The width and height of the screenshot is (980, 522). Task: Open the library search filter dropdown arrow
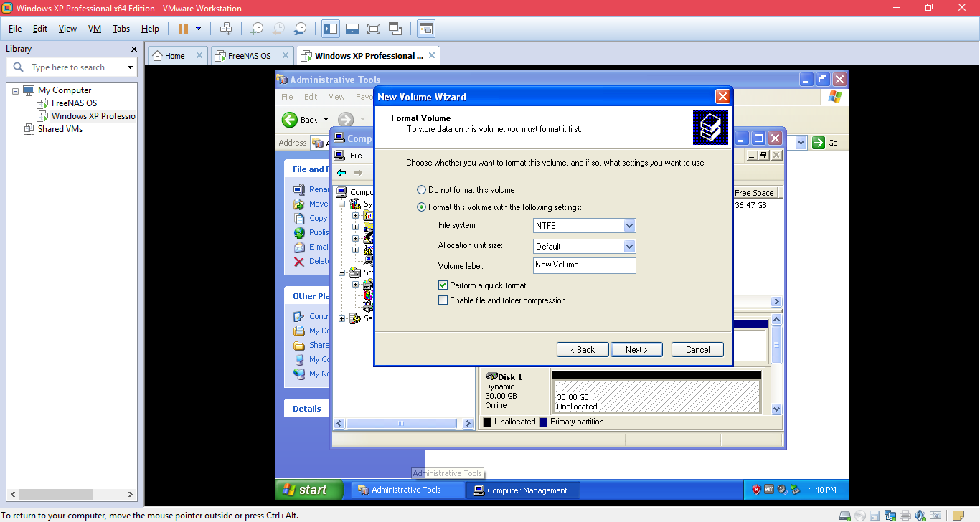tap(130, 67)
